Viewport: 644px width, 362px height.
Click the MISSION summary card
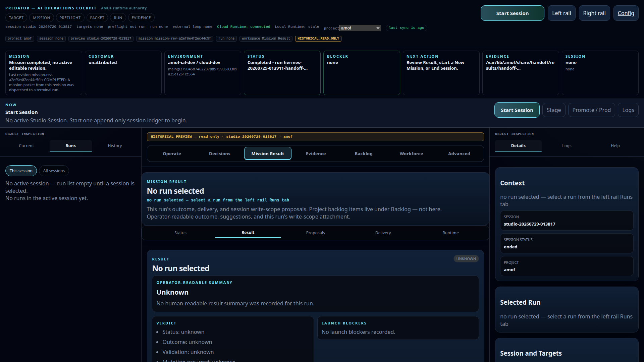pyautogui.click(x=44, y=73)
